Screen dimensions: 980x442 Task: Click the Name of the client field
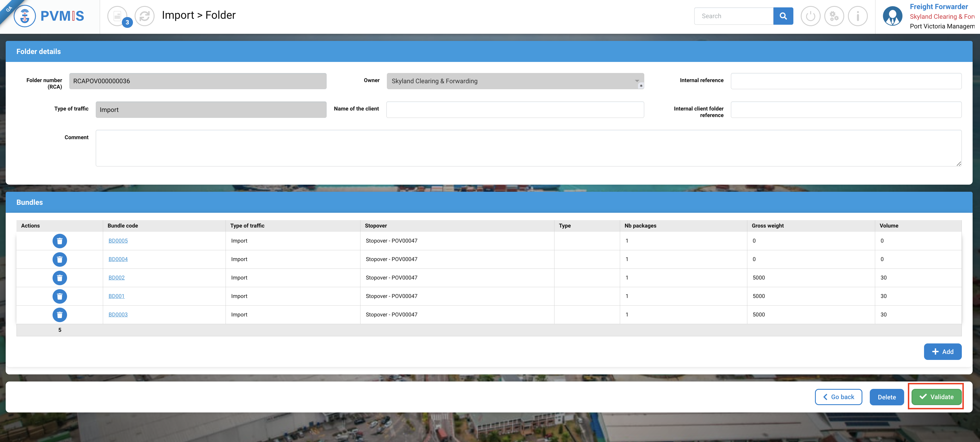click(515, 110)
